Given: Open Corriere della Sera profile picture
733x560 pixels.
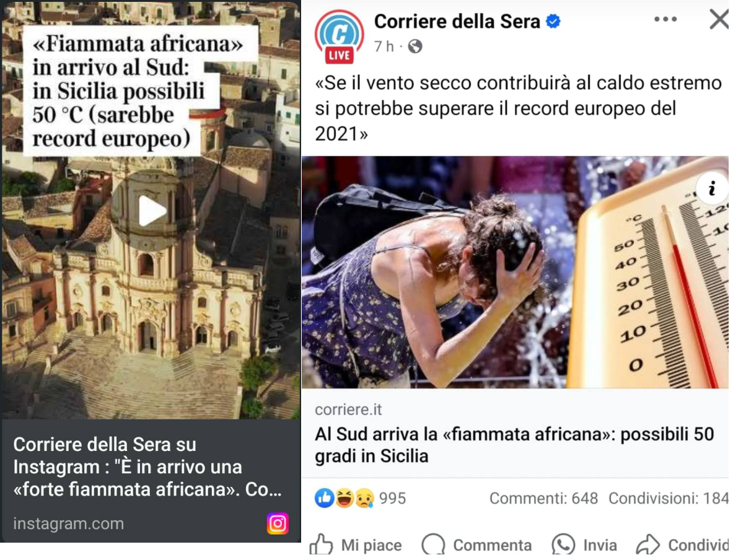Looking at the screenshot, I should 340,37.
